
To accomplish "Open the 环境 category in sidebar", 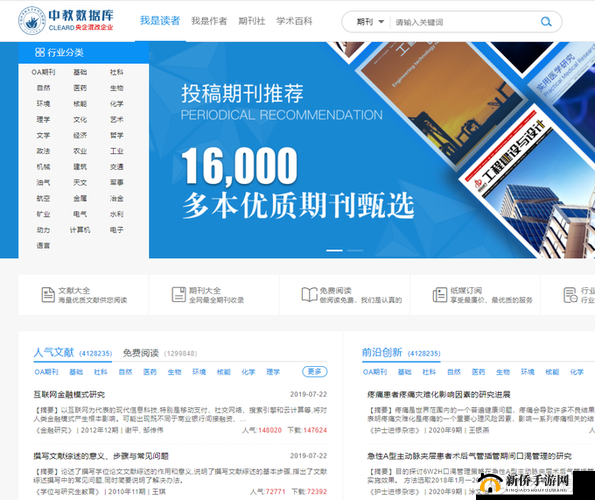I will [x=43, y=104].
